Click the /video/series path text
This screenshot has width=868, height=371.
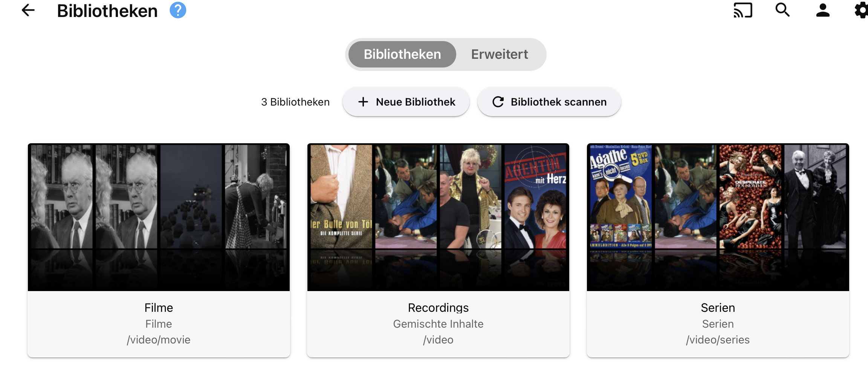coord(718,340)
